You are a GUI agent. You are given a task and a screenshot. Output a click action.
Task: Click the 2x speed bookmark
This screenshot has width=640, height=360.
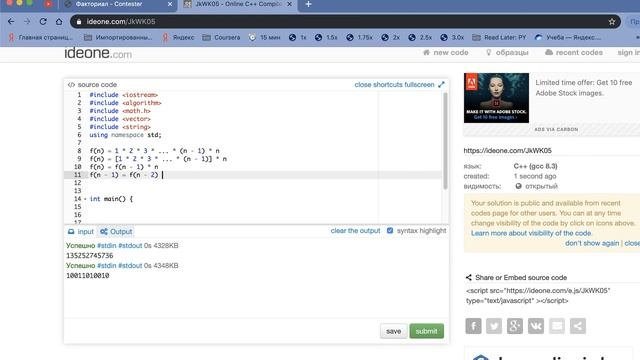pyautogui.click(x=391, y=38)
